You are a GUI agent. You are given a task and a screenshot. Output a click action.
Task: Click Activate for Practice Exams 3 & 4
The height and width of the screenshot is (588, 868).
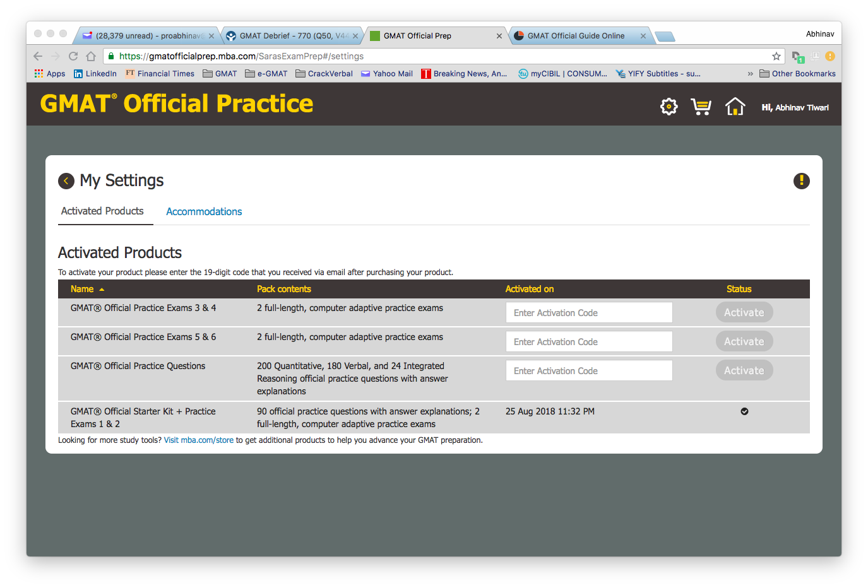point(744,312)
